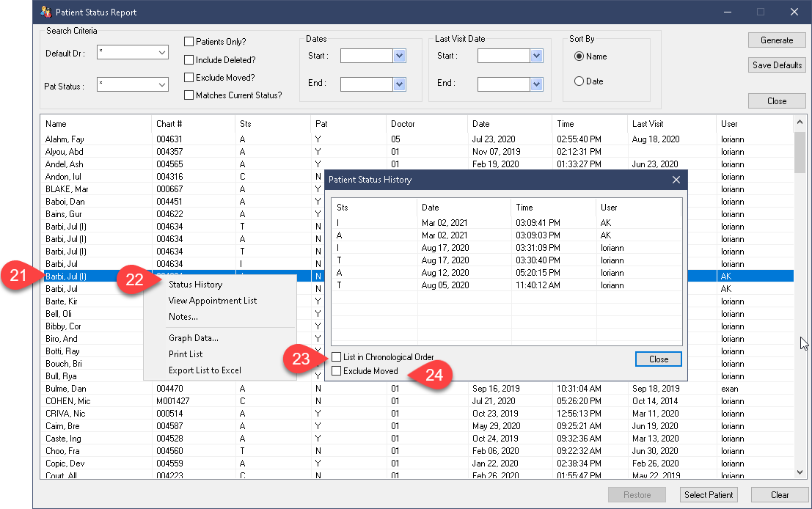Select history entry at 03:09:41 PM
The image size is (812, 509).
506,223
